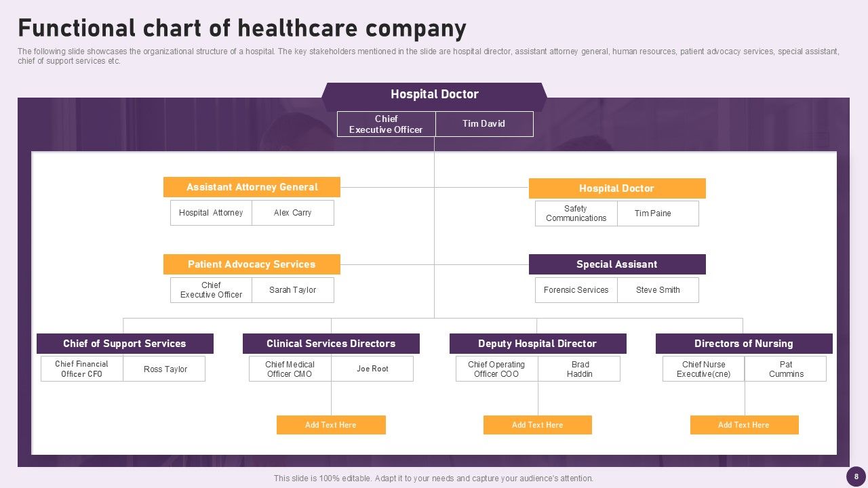Select the Special Assisant header box
The image size is (868, 488).
pyautogui.click(x=616, y=264)
